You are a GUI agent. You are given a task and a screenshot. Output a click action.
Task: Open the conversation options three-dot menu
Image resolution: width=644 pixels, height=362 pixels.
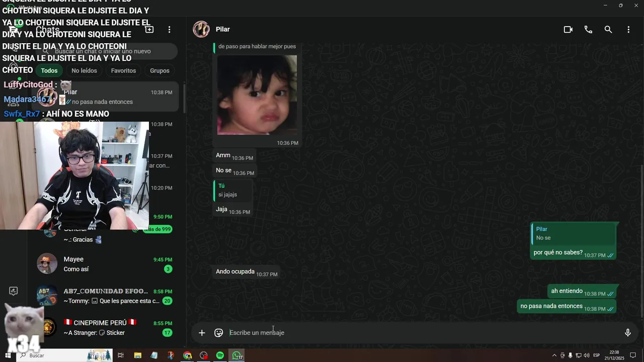pyautogui.click(x=628, y=30)
